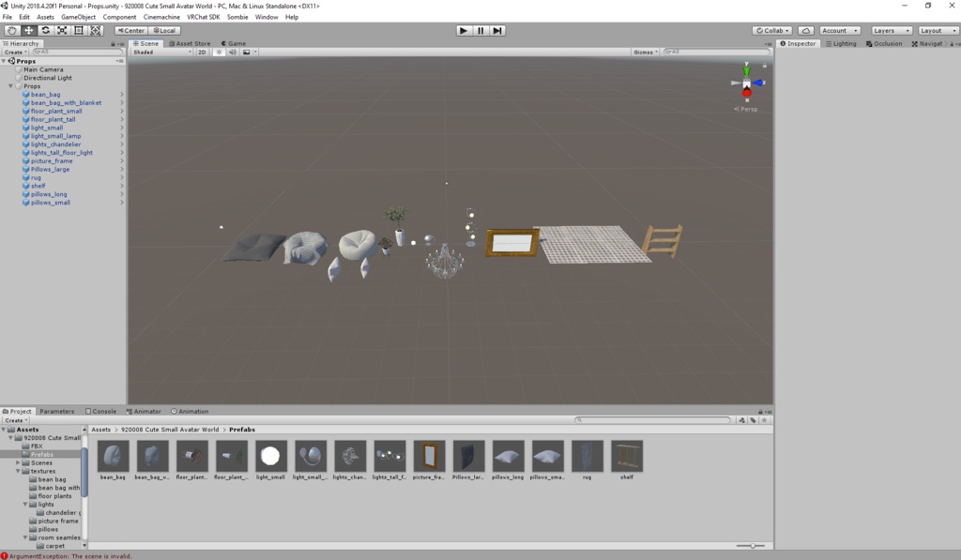Select the Rotate tool
This screenshot has height=560, width=961.
[x=44, y=30]
